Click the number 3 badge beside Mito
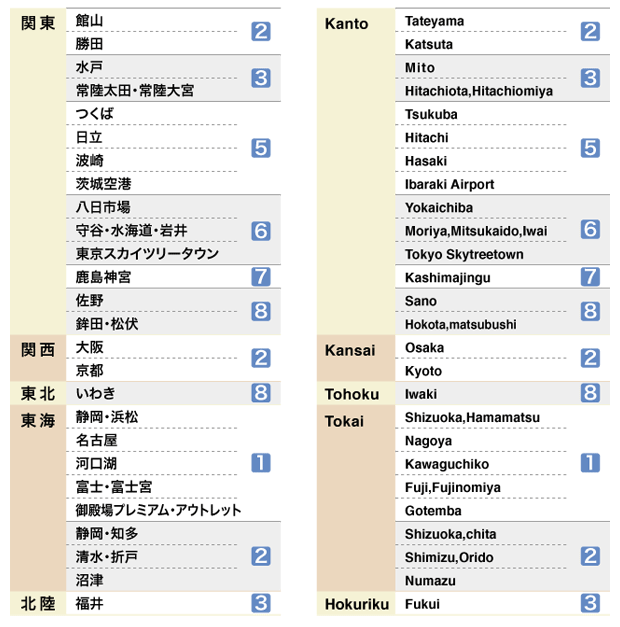Image resolution: width=620 pixels, height=627 pixels. point(590,78)
